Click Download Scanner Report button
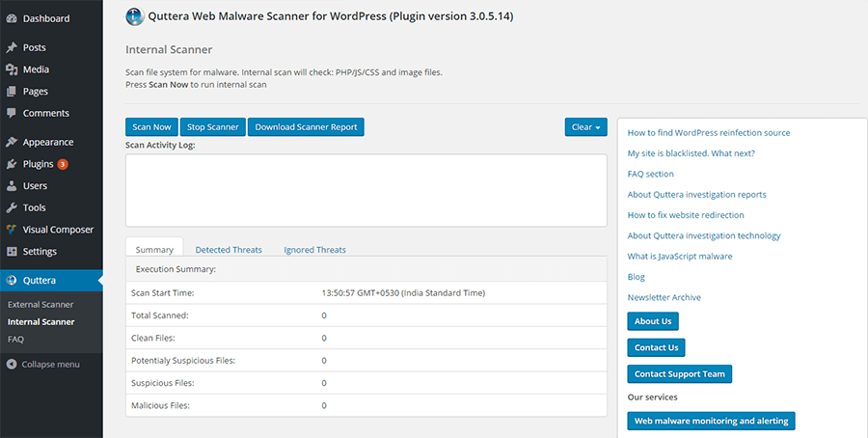This screenshot has width=868, height=438. (306, 127)
